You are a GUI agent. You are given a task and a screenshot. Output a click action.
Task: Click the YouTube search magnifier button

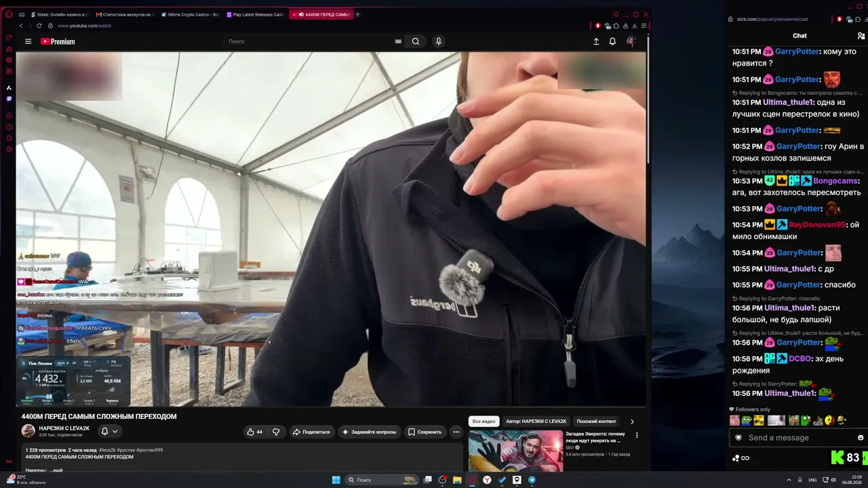coord(416,41)
